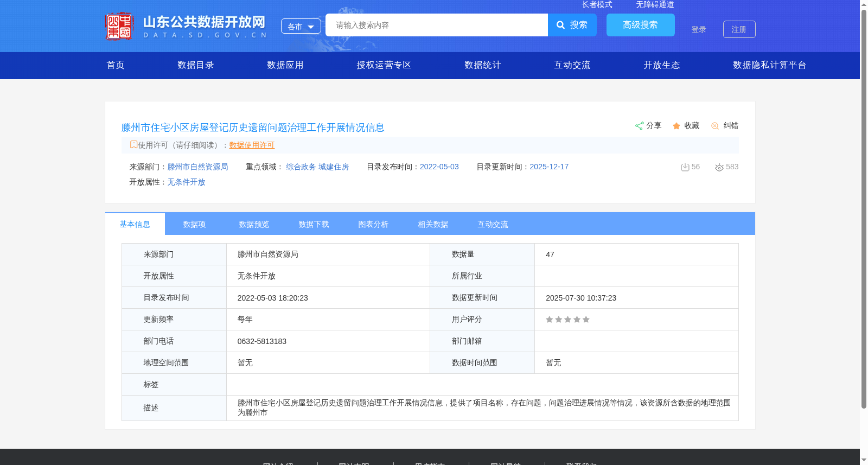Open 开放生态 in the navigation bar
The image size is (868, 465).
click(x=662, y=65)
